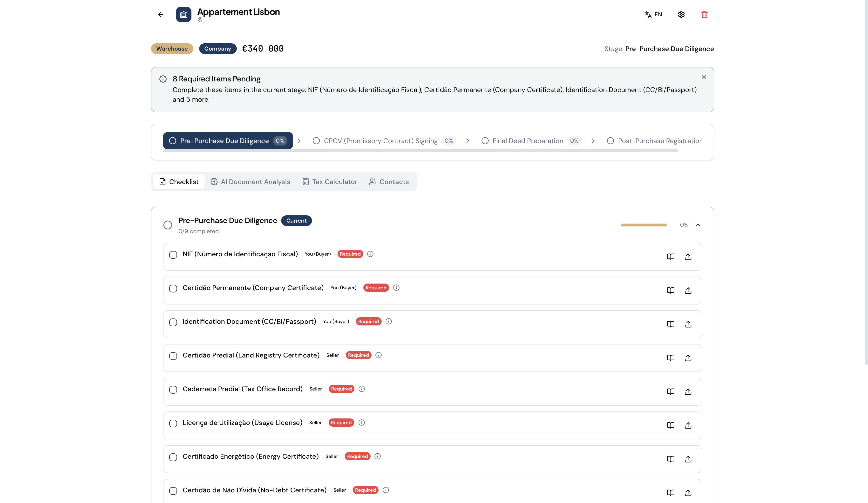Screen dimensions: 868x503
Task: Upload the Certidão de Não Dívida document
Action: pyautogui.click(x=688, y=493)
